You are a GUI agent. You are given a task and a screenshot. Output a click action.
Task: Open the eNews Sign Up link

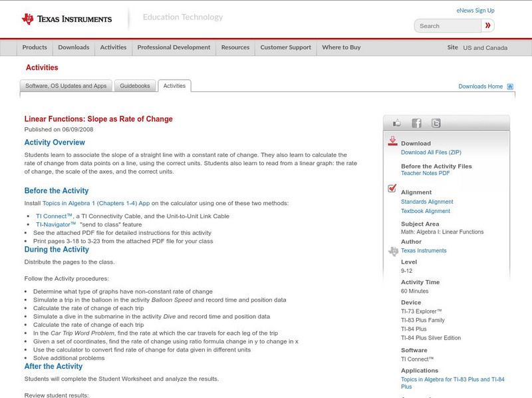(475, 11)
